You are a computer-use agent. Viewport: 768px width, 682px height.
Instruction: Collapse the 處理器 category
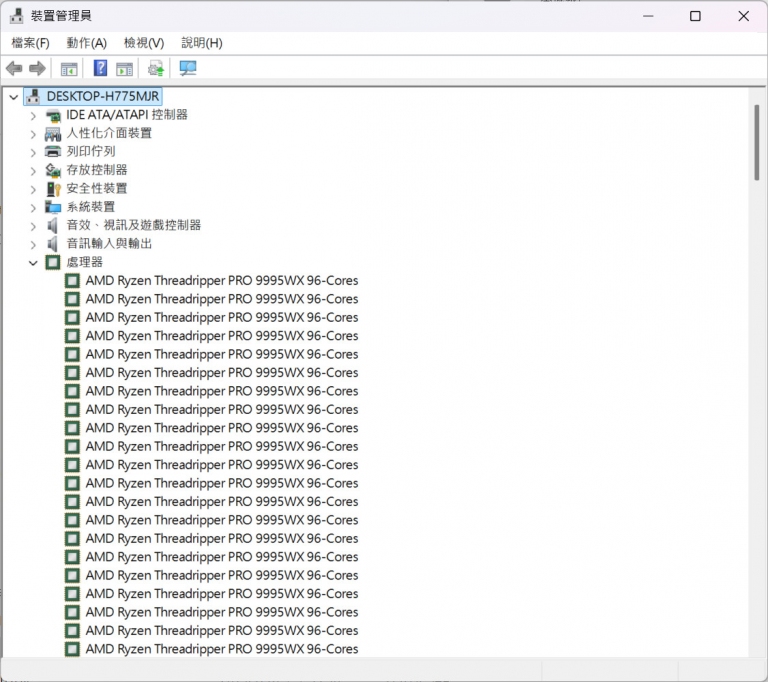click(32, 262)
